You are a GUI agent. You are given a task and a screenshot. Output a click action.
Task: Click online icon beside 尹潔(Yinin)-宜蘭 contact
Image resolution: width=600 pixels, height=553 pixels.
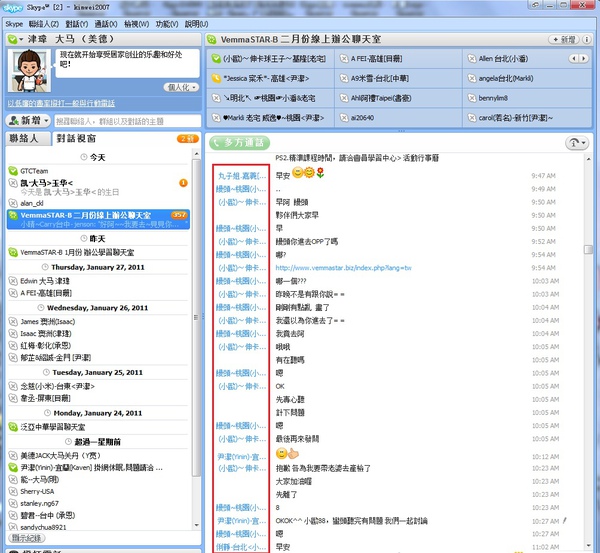13,467
